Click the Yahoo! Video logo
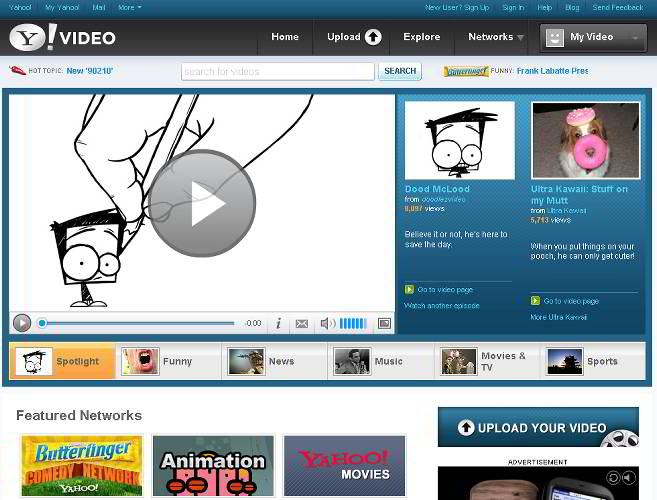This screenshot has height=500, width=657. (63, 38)
